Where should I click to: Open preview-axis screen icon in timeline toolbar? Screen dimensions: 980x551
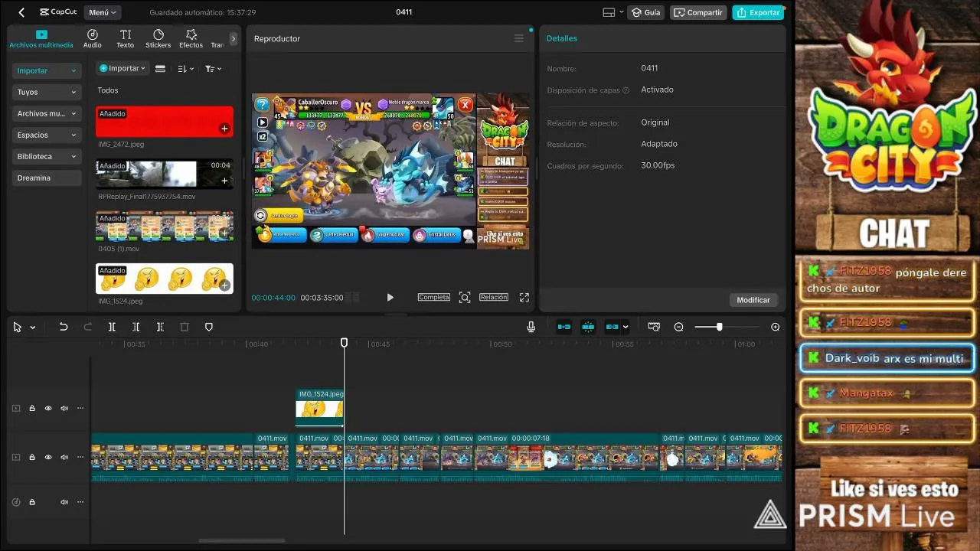pos(654,327)
